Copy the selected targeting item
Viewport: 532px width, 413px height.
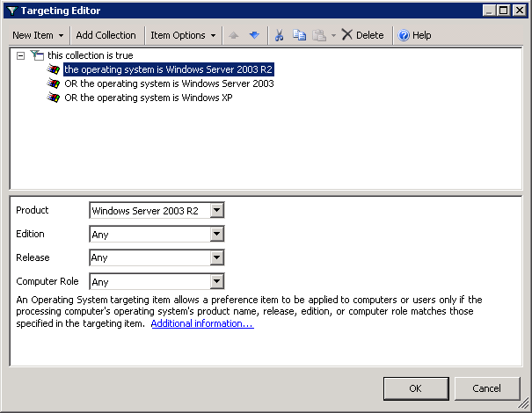coord(299,35)
